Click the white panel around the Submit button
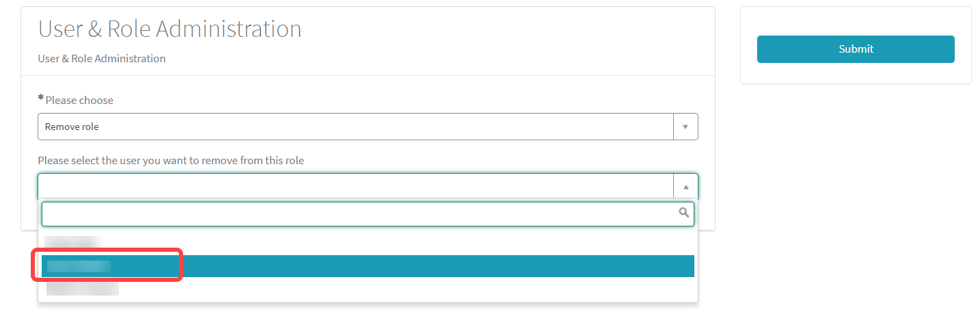Image resolution: width=980 pixels, height=314 pixels. click(x=855, y=74)
